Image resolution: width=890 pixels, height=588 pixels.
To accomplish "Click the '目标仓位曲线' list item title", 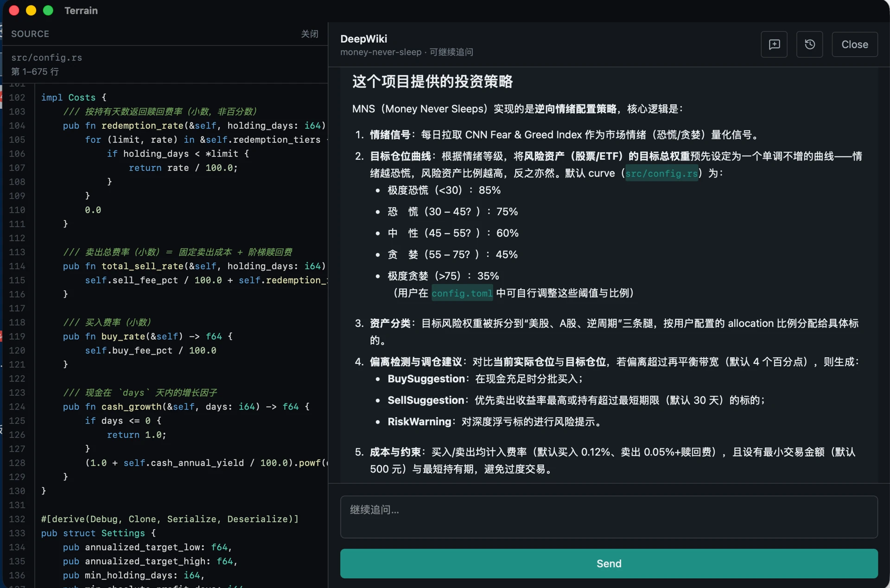I will 400,156.
